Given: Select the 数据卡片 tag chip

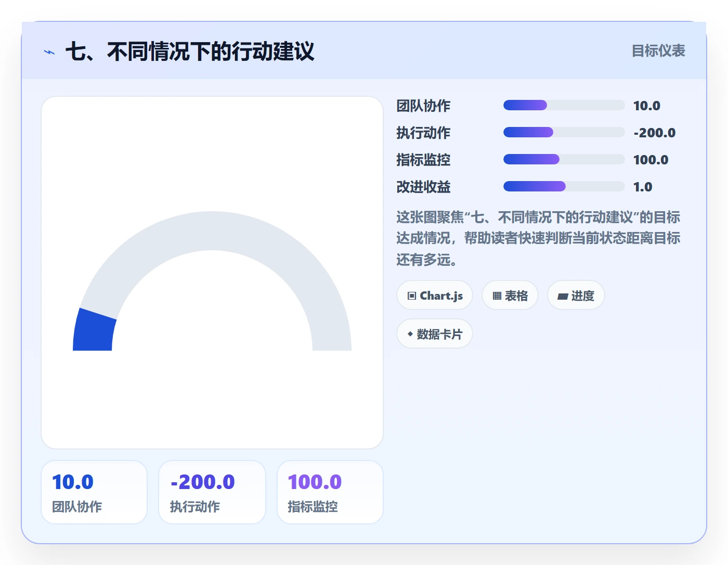Looking at the screenshot, I should 435,334.
